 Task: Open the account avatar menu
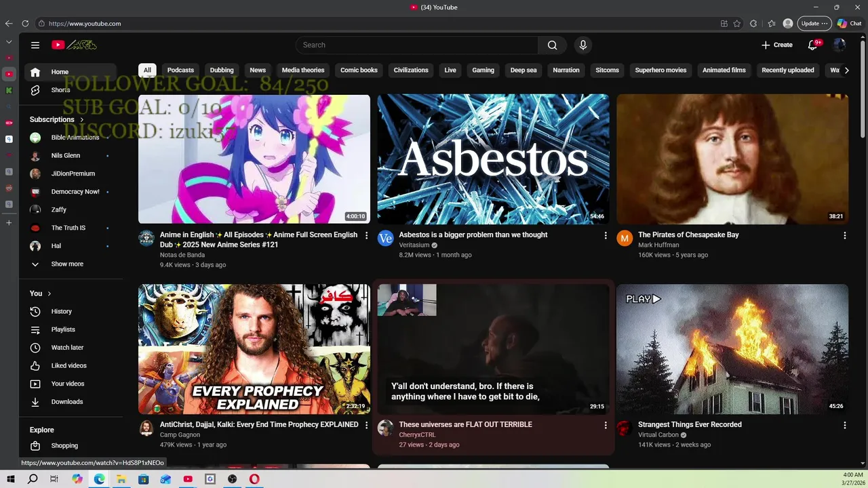840,45
